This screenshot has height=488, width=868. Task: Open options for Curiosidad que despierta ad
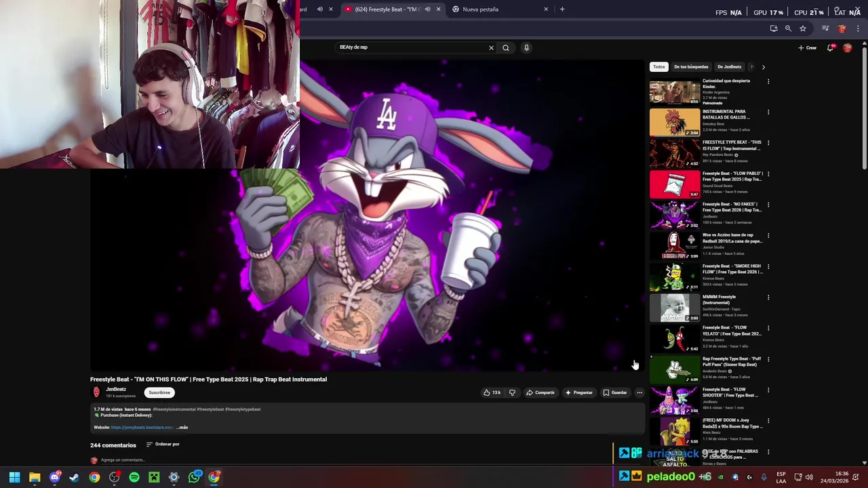(x=768, y=81)
